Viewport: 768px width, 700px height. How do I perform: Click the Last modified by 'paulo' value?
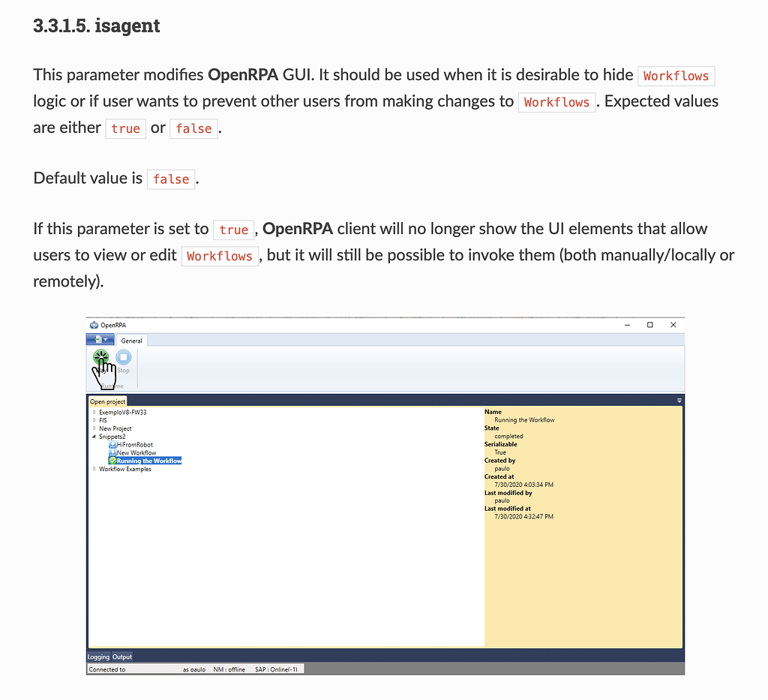(502, 500)
